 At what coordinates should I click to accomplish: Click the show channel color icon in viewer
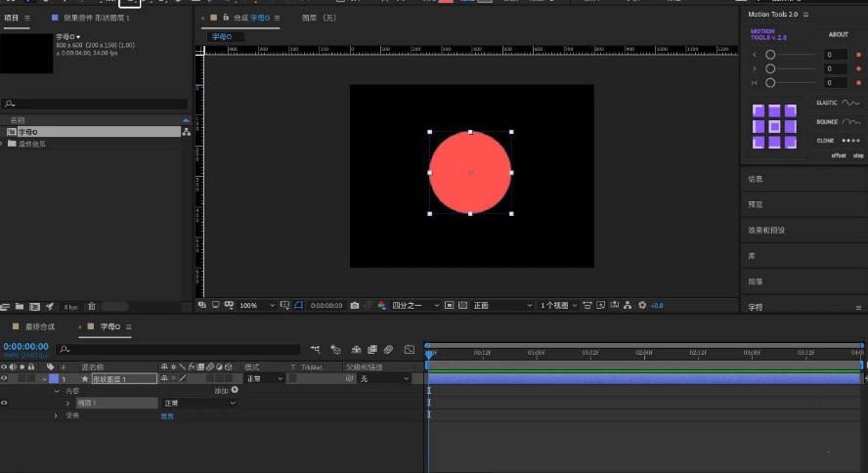(x=382, y=306)
